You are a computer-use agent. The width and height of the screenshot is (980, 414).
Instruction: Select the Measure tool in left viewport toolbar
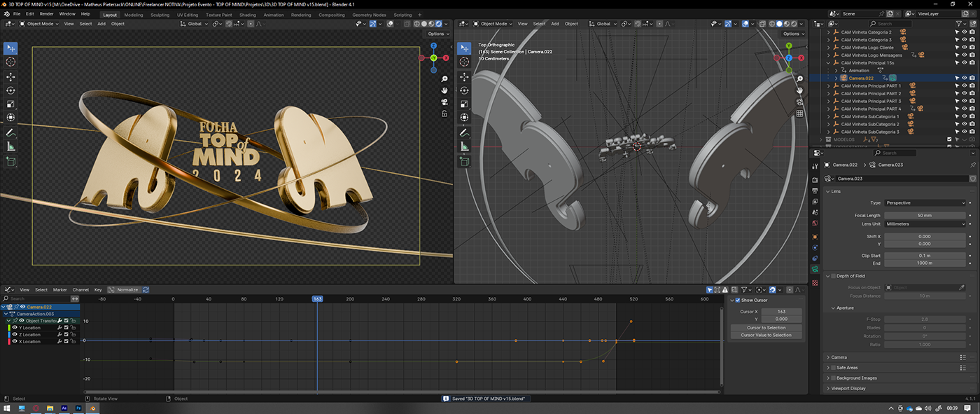10,146
